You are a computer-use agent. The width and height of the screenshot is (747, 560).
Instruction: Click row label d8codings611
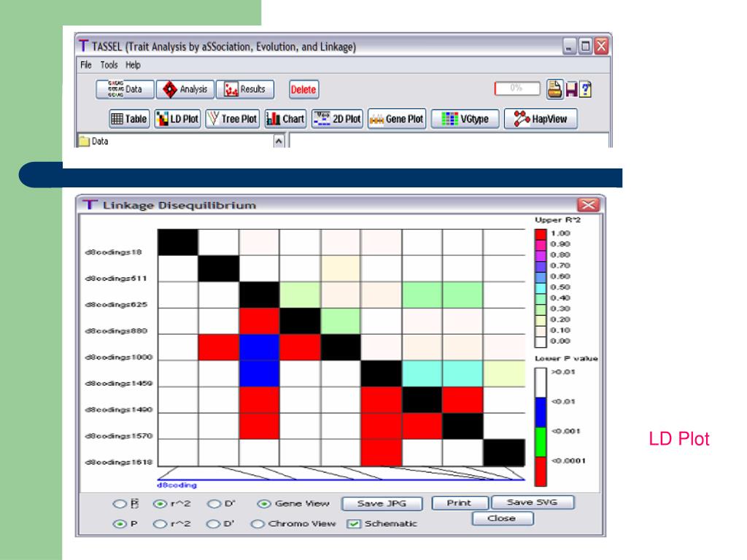[x=116, y=279]
